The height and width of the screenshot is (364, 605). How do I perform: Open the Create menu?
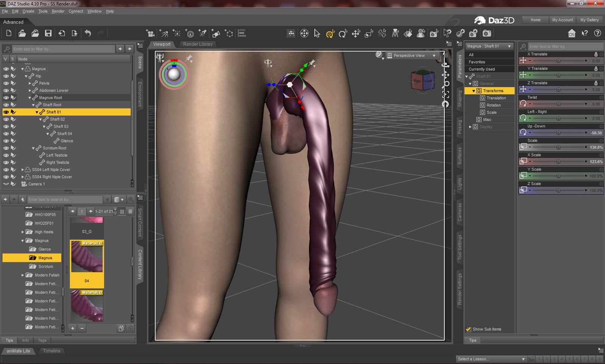(x=28, y=11)
